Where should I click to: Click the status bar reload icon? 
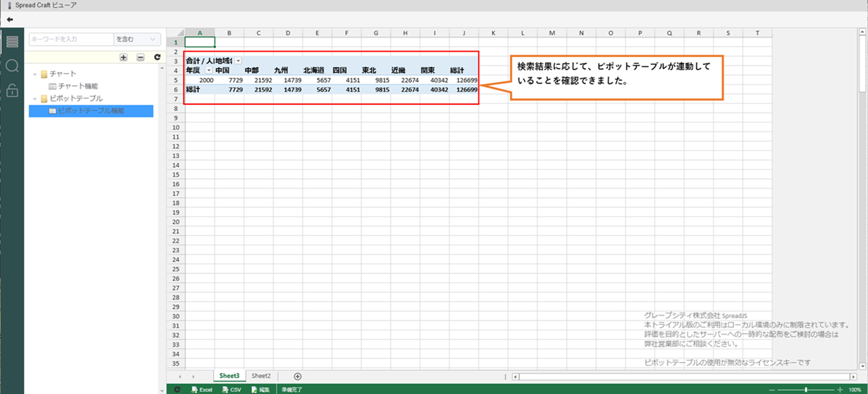pyautogui.click(x=177, y=389)
